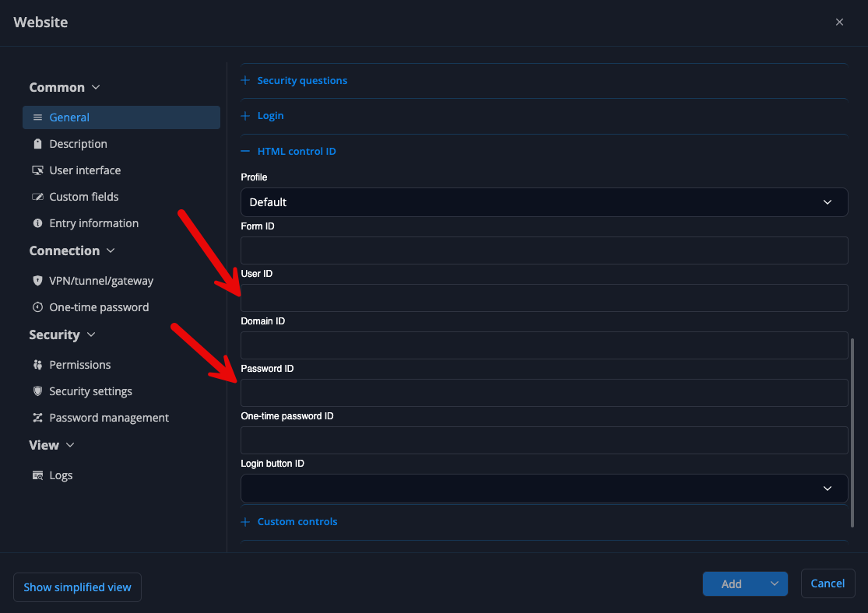Viewport: 868px width, 613px height.
Task: Expand the Security questions section
Action: (x=294, y=81)
